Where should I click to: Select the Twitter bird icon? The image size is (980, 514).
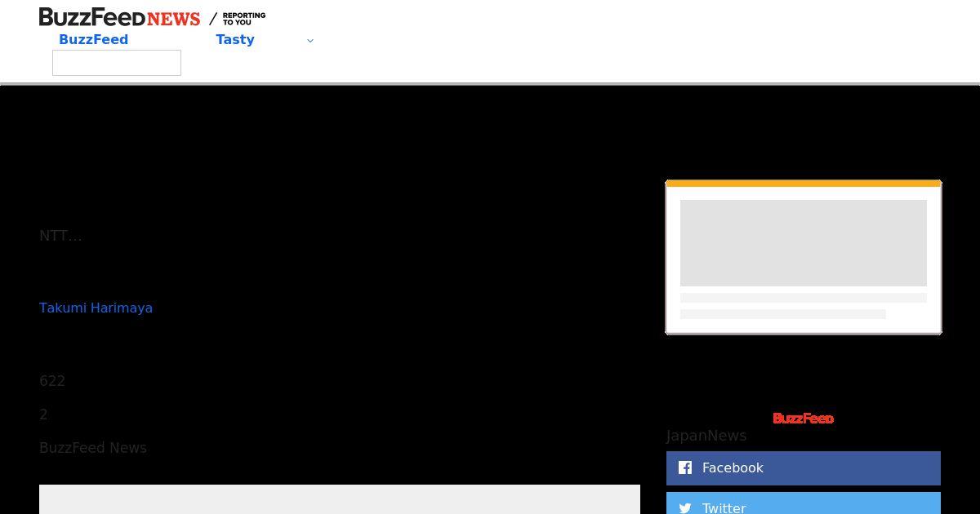(685, 507)
